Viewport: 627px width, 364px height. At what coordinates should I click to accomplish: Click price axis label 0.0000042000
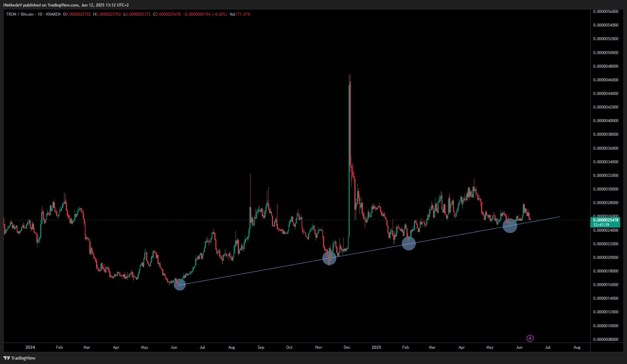pos(605,107)
